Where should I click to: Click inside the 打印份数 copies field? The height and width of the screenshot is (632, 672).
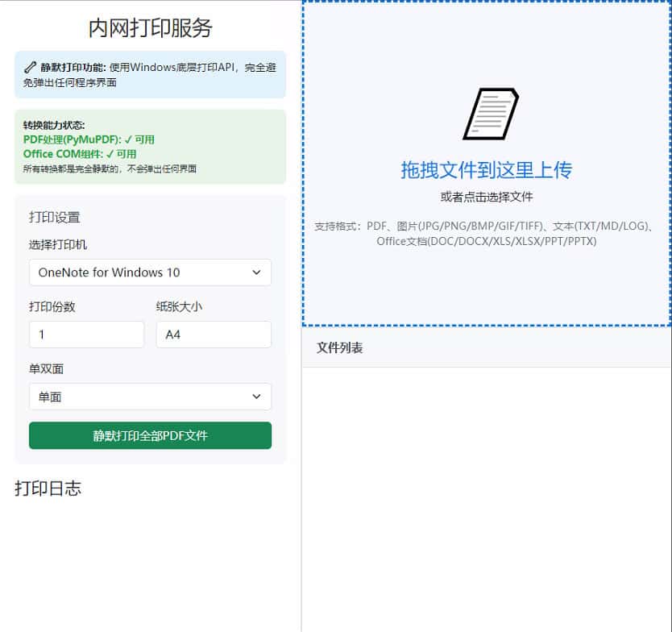pos(86,335)
